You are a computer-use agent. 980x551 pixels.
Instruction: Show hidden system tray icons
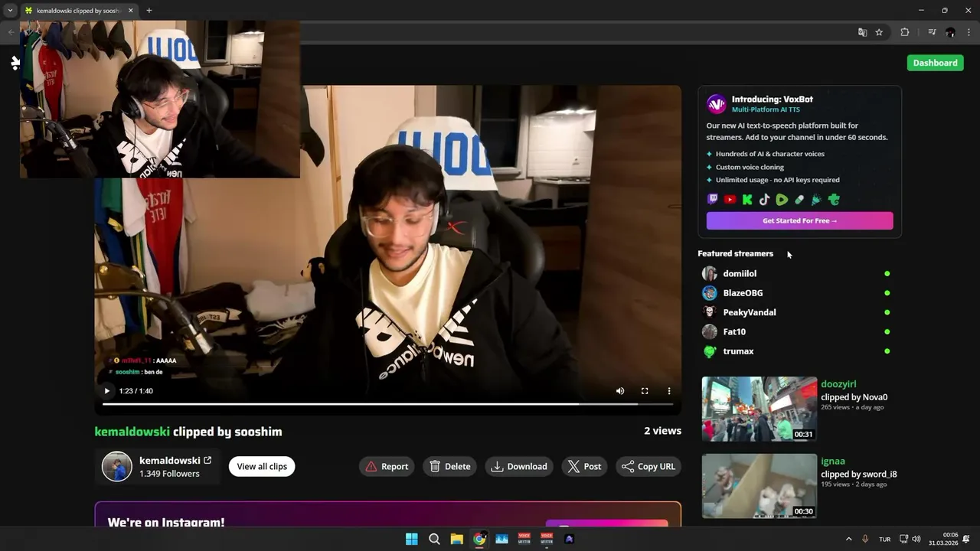coord(848,539)
